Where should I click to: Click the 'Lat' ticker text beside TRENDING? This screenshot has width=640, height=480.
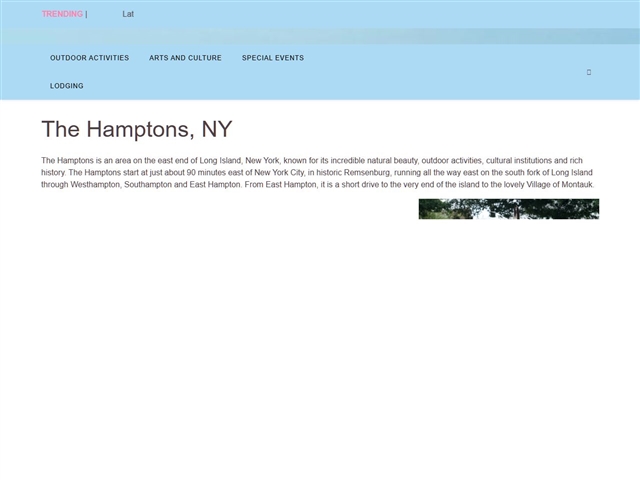(x=128, y=14)
